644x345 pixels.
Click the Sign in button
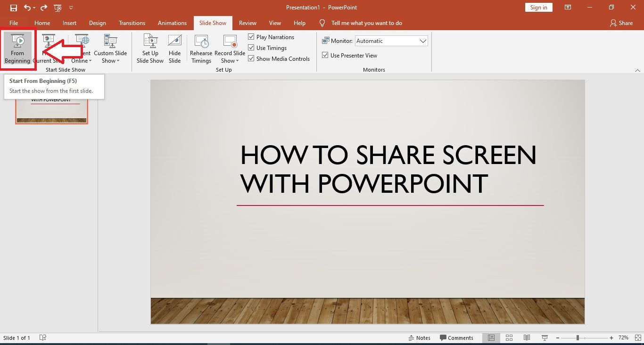(538, 8)
